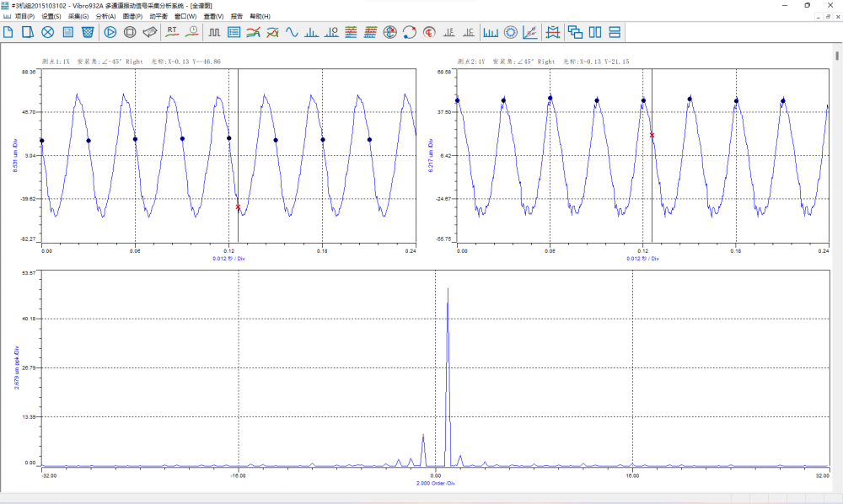Open the 图谱(P) menu

point(133,17)
